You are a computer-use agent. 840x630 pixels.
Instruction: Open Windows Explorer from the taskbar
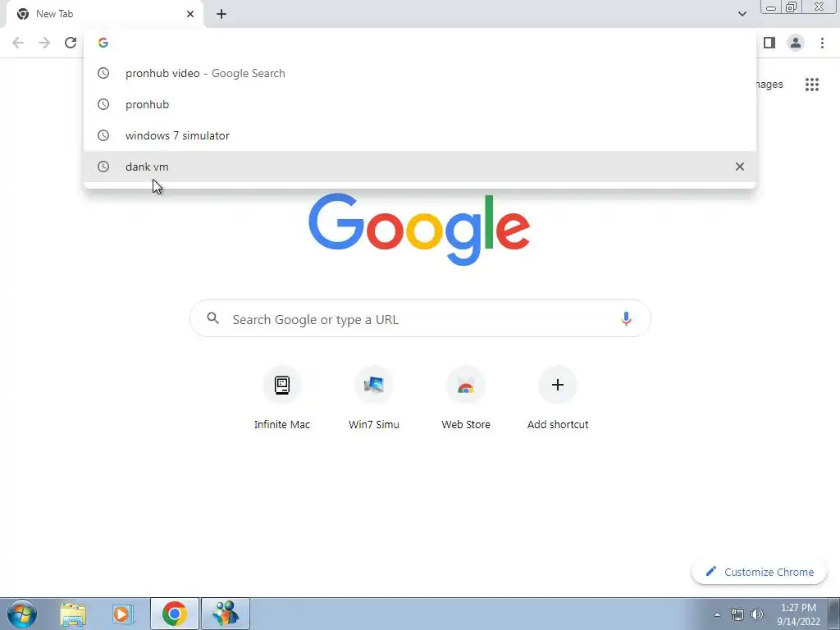(x=73, y=614)
